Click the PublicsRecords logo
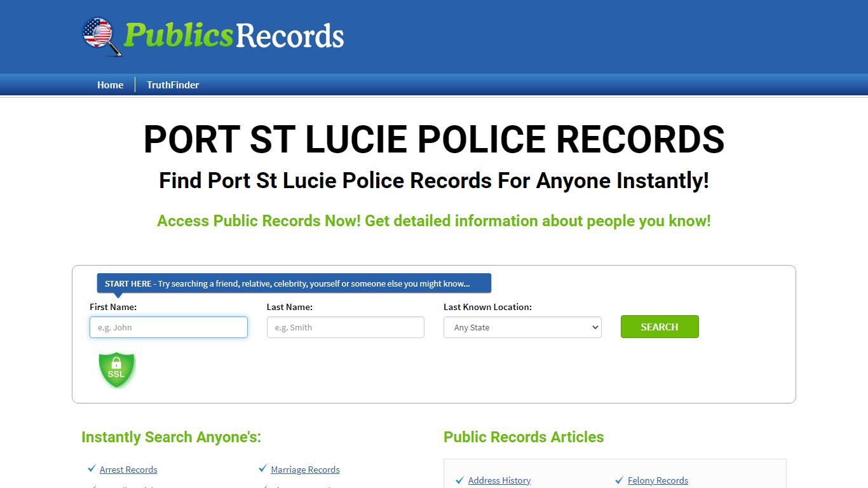The width and height of the screenshot is (868, 488). click(x=213, y=36)
